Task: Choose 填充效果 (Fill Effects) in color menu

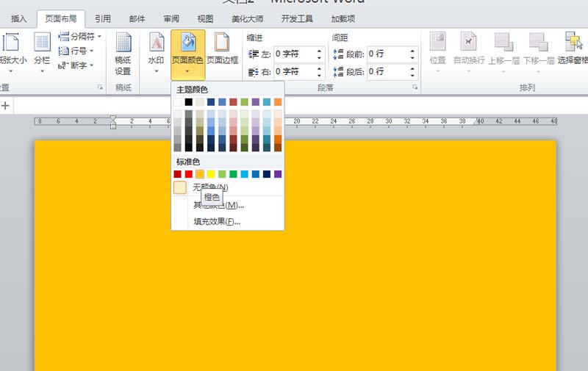Action: point(217,221)
